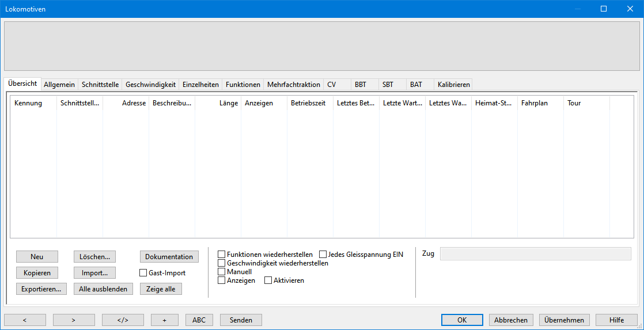The height and width of the screenshot is (330, 644).
Task: Click the Zug input field
Action: tap(535, 254)
